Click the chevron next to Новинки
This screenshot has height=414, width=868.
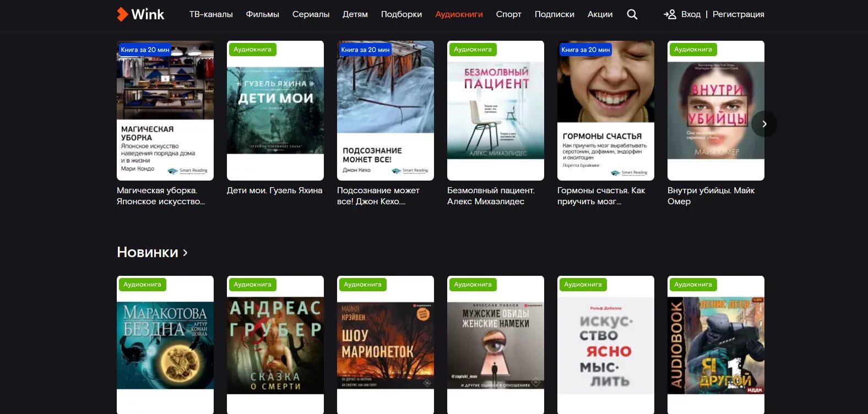pos(185,253)
